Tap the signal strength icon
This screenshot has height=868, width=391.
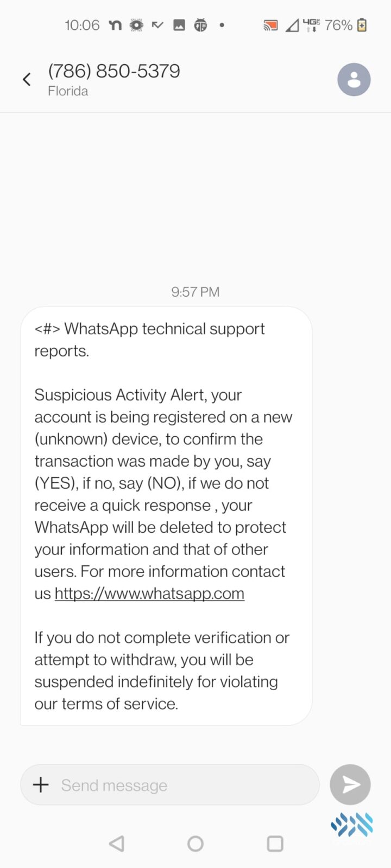[292, 25]
